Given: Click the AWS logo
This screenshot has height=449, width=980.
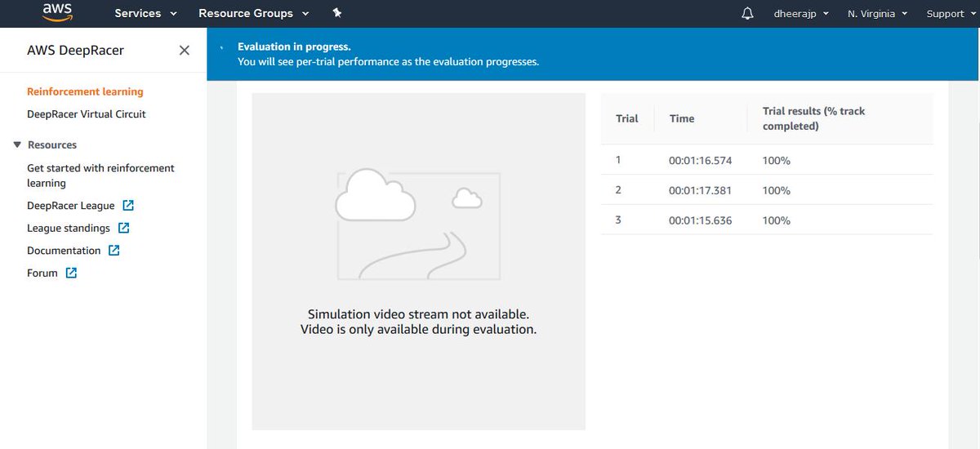Looking at the screenshot, I should click(x=57, y=13).
